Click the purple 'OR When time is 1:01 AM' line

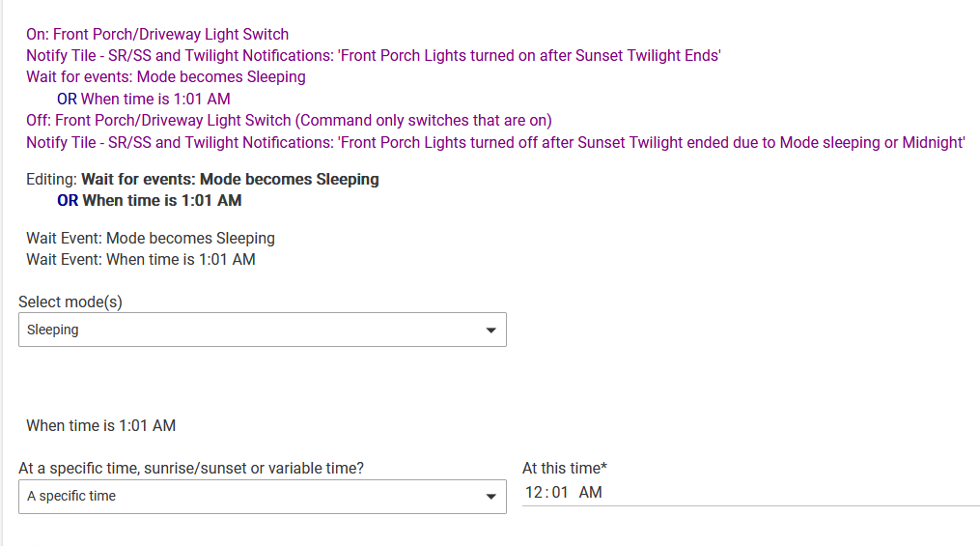143,99
